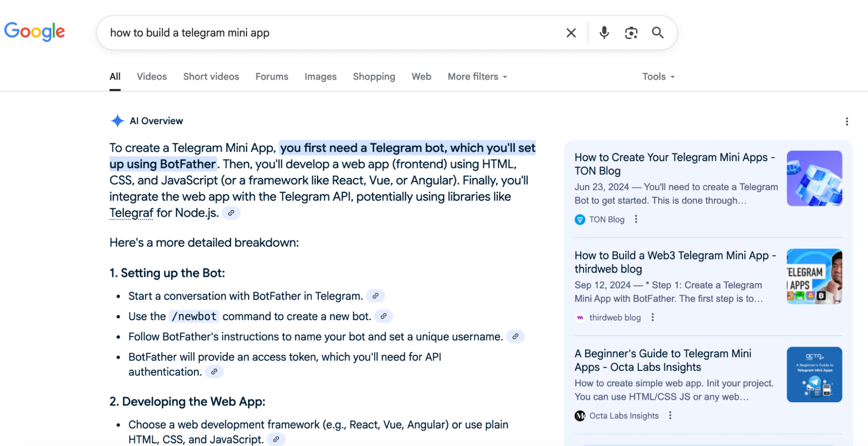The image size is (868, 446).
Task: Open AI Overview three-dot options menu
Action: coord(846,121)
